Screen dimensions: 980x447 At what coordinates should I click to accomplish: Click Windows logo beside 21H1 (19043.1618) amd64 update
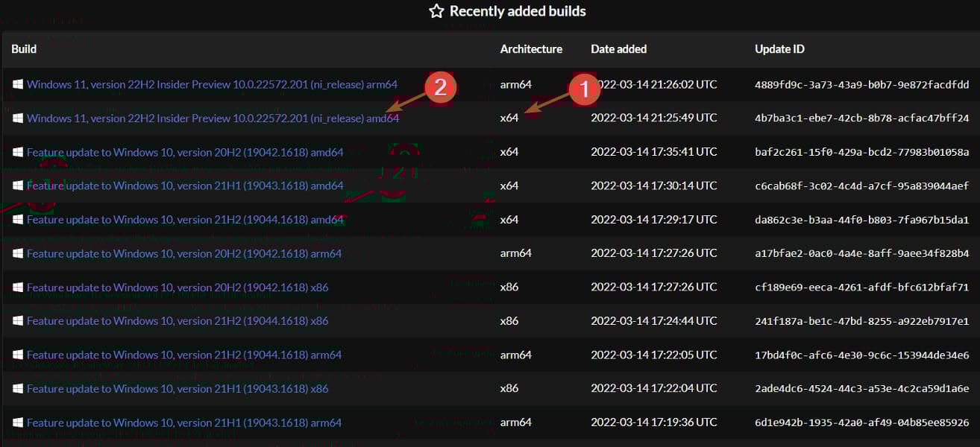[x=18, y=186]
